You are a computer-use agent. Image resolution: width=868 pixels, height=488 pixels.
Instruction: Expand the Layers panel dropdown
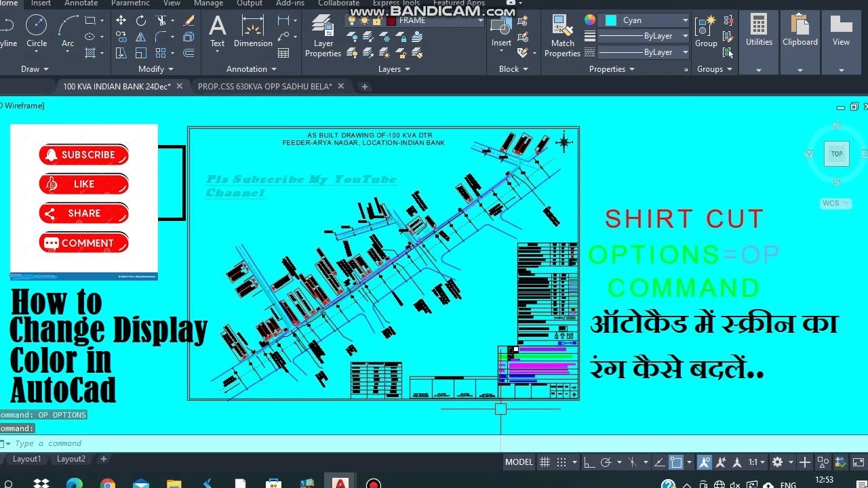(394, 69)
